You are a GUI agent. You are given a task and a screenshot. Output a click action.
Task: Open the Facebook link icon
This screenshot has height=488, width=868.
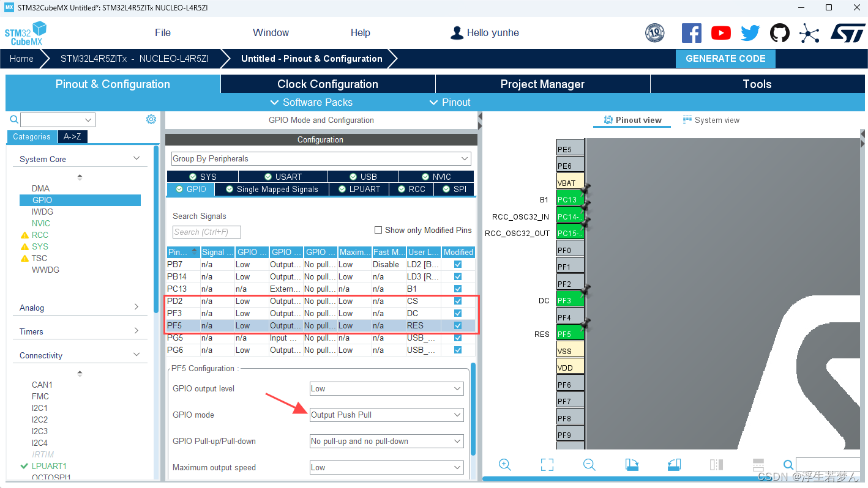pyautogui.click(x=692, y=33)
